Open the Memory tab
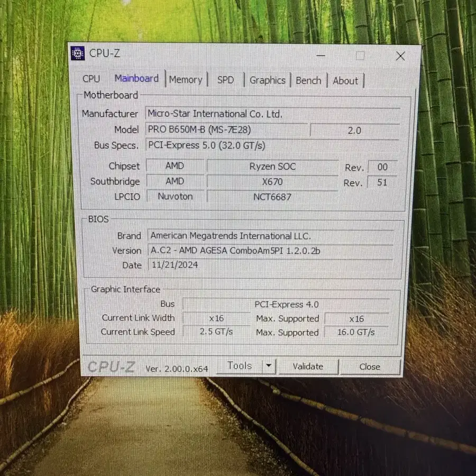 [x=186, y=79]
